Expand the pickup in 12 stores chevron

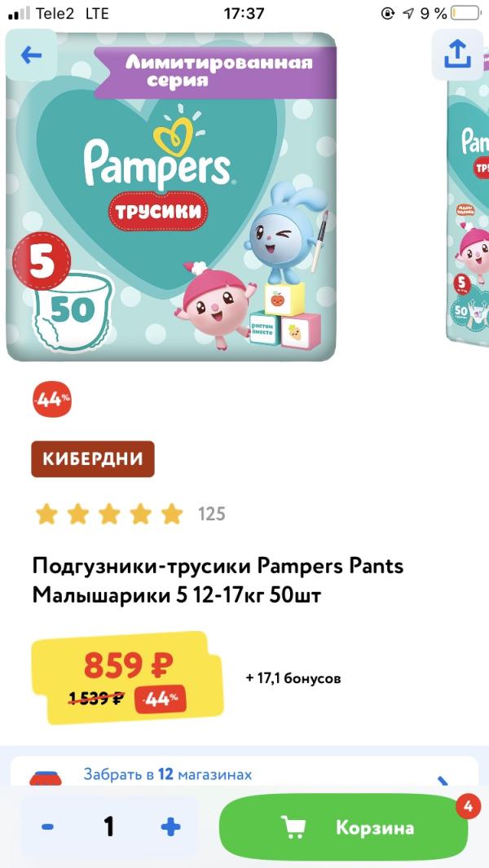click(443, 782)
